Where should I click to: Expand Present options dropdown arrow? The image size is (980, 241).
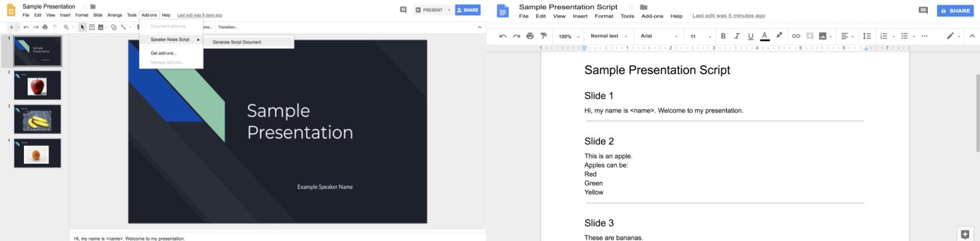(x=448, y=10)
